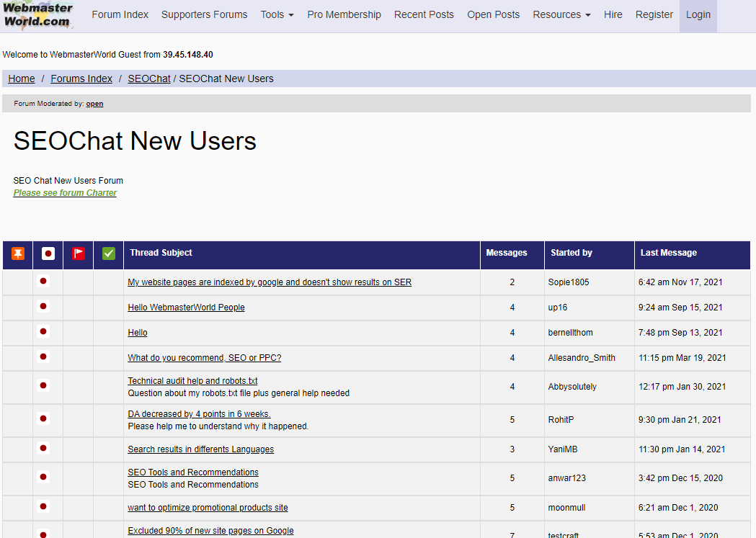
Task: Open Search results in differents Languages thread
Action: point(200,449)
